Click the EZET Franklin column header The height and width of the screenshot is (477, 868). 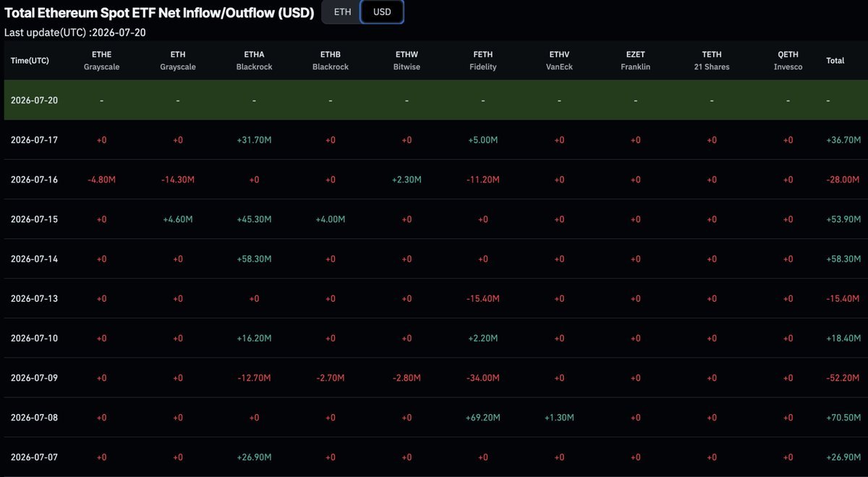point(635,61)
